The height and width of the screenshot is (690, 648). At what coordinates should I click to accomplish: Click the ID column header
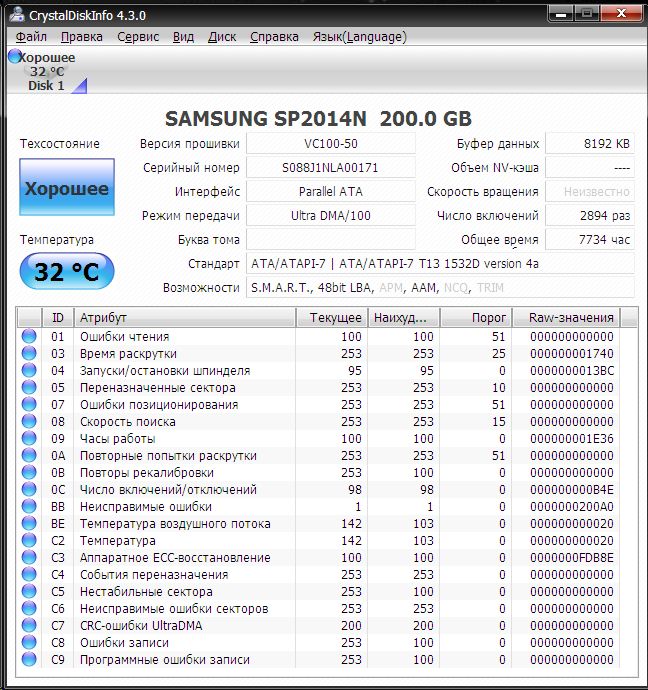(58, 318)
